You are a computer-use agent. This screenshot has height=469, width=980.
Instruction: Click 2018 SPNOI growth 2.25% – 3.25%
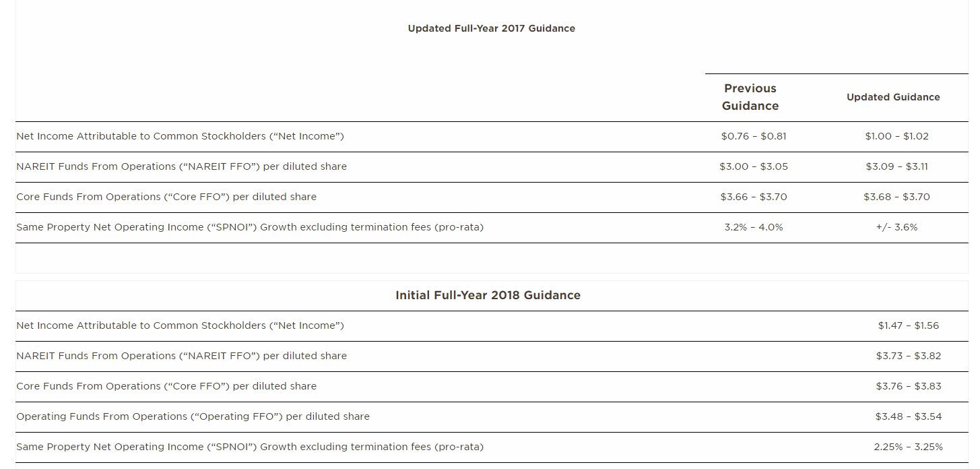tap(908, 447)
